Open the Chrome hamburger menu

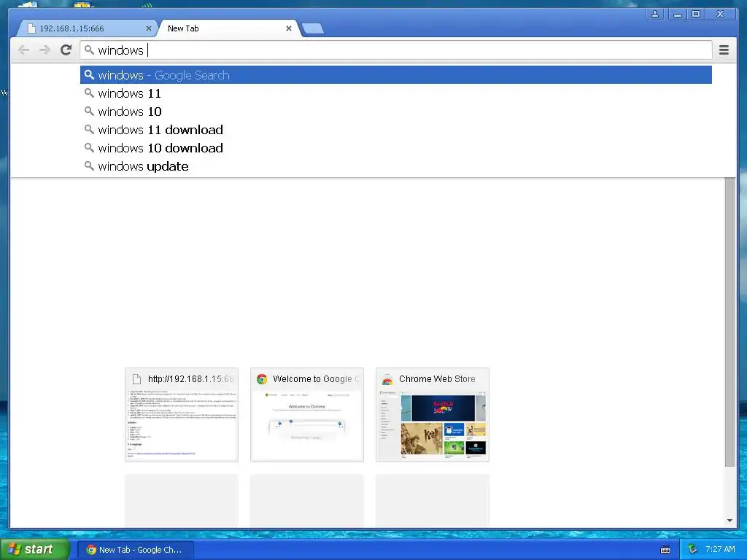724,50
